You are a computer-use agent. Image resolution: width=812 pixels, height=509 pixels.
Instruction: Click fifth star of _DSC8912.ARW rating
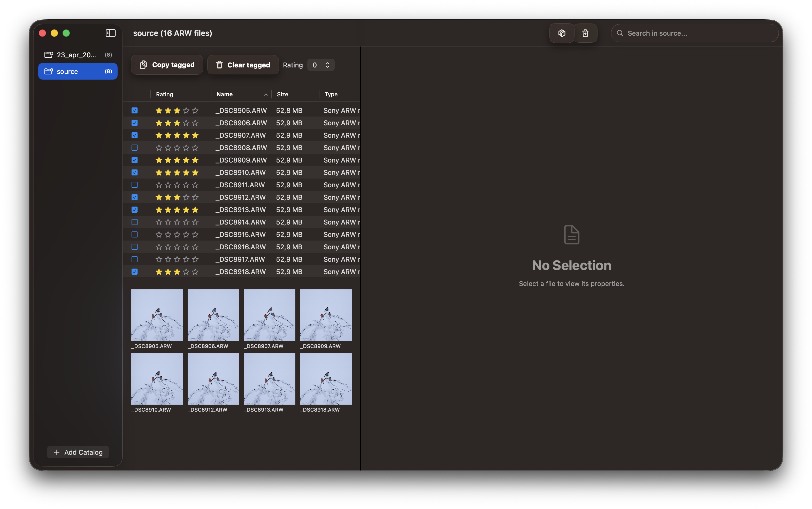tap(195, 197)
